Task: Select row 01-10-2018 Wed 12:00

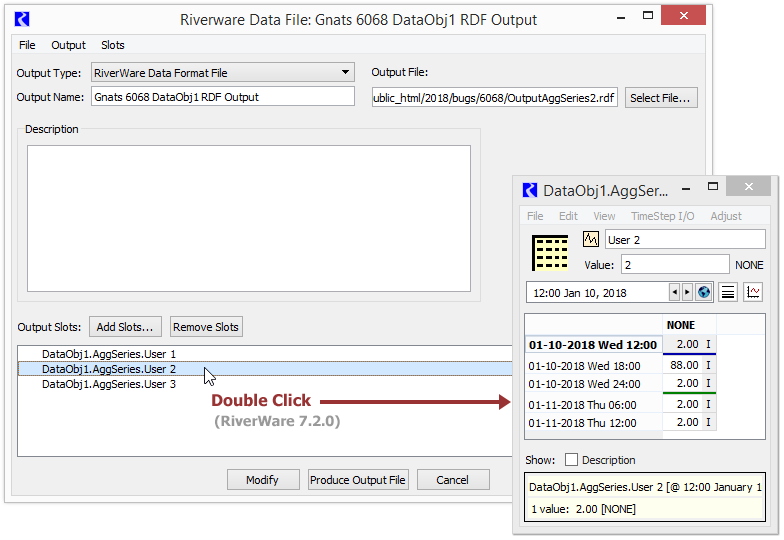Action: (x=593, y=345)
